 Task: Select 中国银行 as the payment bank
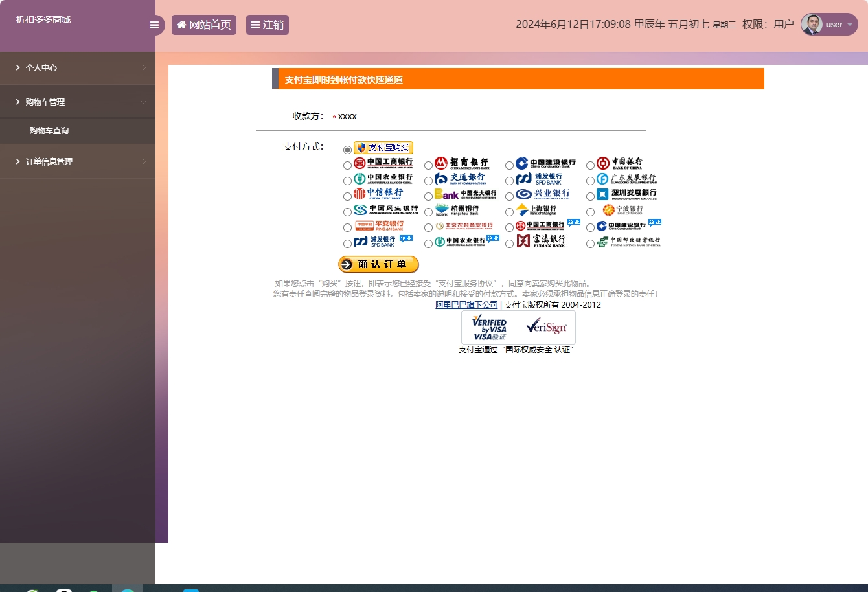[590, 165]
